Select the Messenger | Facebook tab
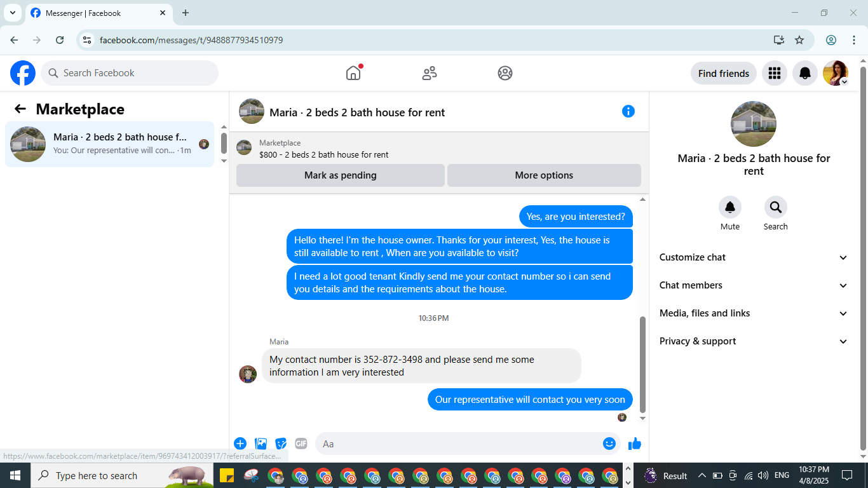Screen dimensions: 868x488 tap(98, 13)
